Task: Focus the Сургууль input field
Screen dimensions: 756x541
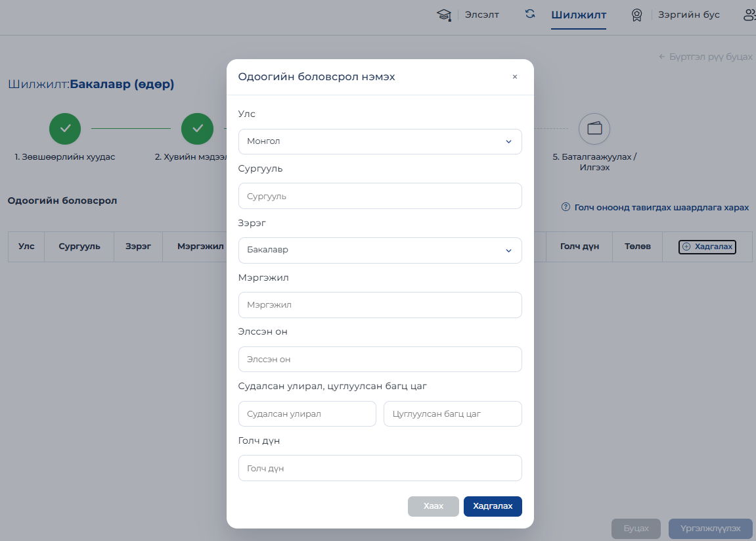Action: [x=380, y=196]
